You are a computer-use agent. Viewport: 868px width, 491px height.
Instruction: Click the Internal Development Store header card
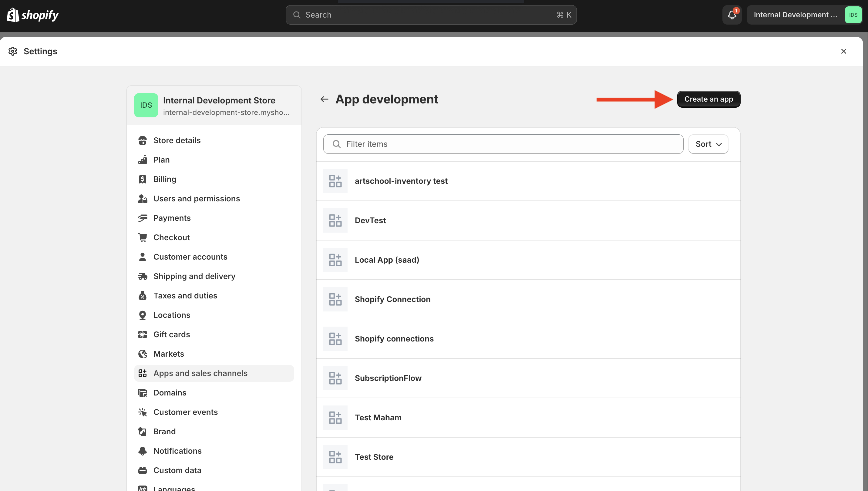(214, 105)
